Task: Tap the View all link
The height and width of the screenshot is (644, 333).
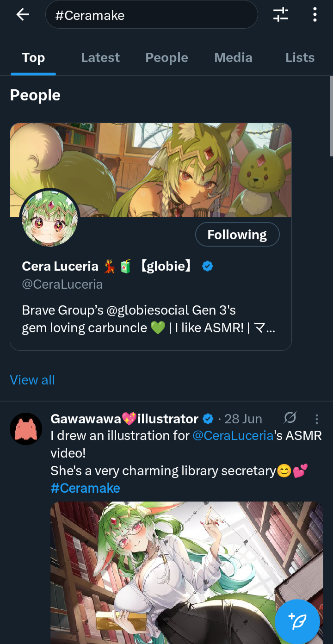Action: click(x=32, y=380)
